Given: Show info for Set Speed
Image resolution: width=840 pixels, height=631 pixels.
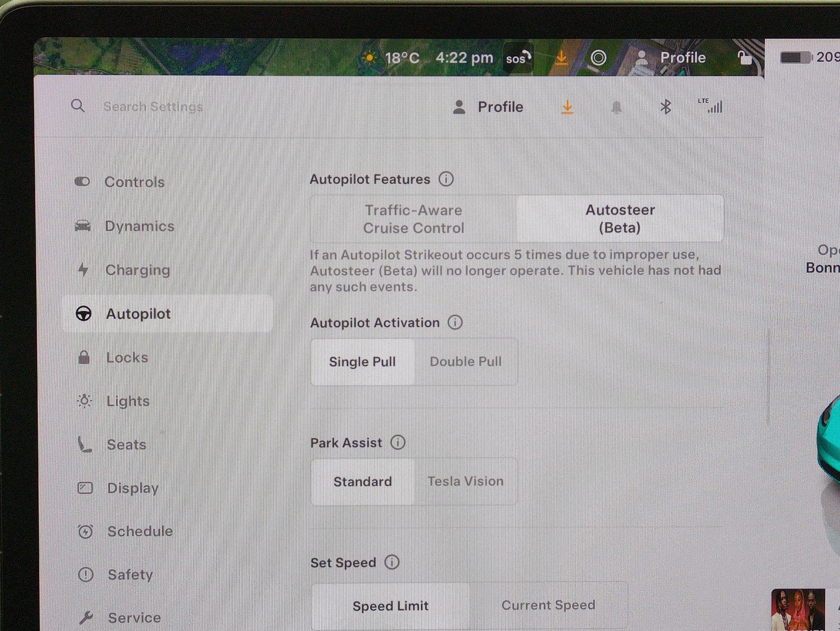Looking at the screenshot, I should (x=392, y=562).
